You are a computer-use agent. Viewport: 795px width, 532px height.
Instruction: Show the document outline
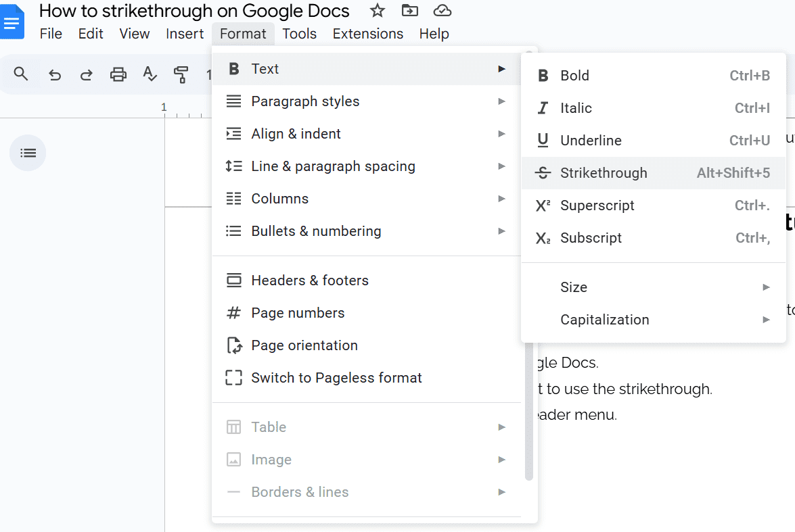[x=28, y=153]
